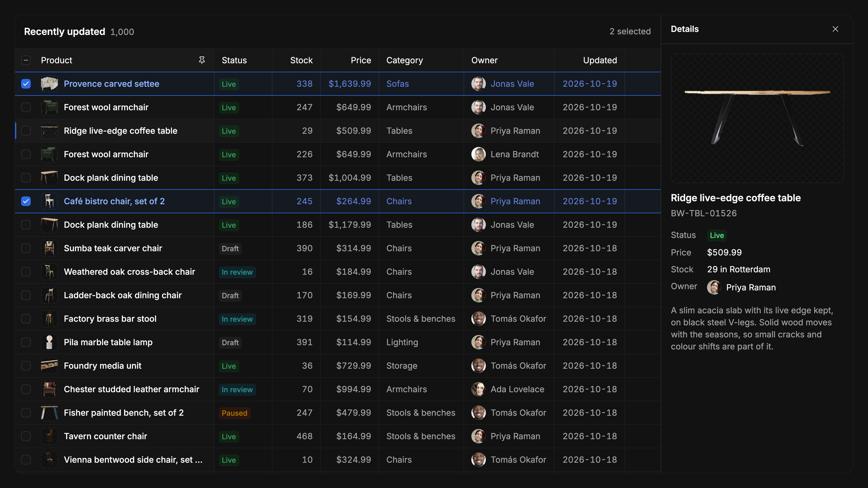The image size is (868, 488).
Task: Click the Dock plank dining table $1,004.99 thumbnail
Action: click(x=50, y=178)
